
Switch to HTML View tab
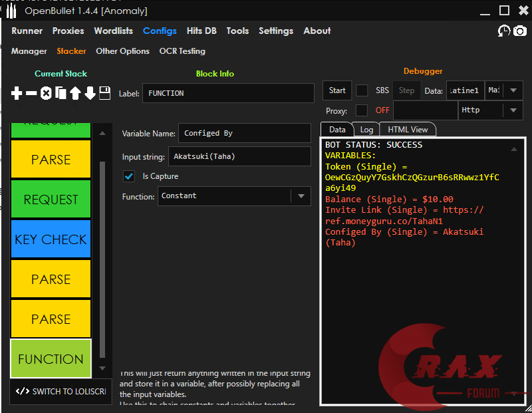(408, 130)
